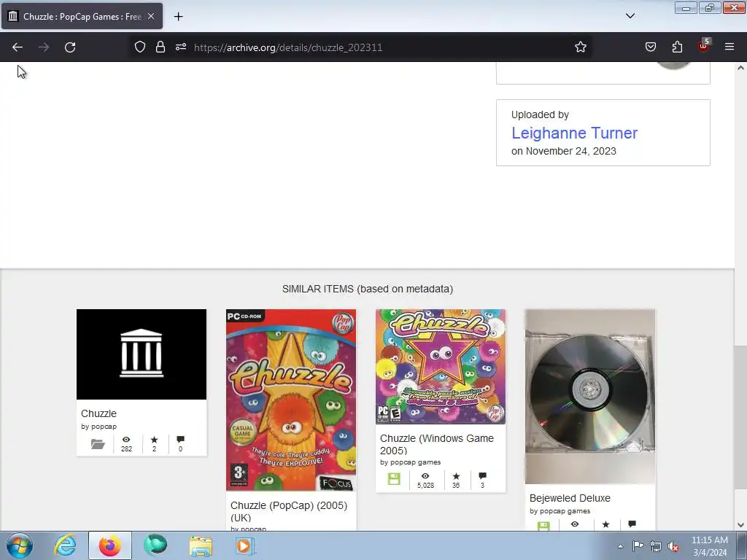The height and width of the screenshot is (560, 747).
Task: Open a new browser tab
Action: point(178,17)
